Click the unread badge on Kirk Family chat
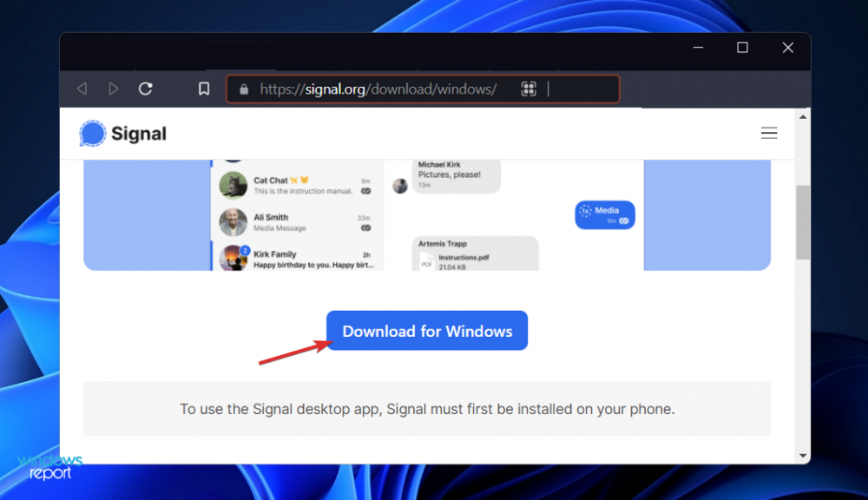The image size is (868, 500). [x=245, y=250]
